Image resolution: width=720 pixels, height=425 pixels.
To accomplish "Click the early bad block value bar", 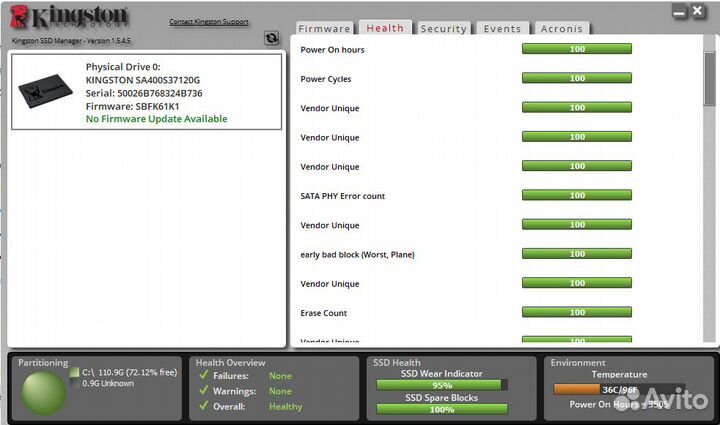I will [x=577, y=254].
